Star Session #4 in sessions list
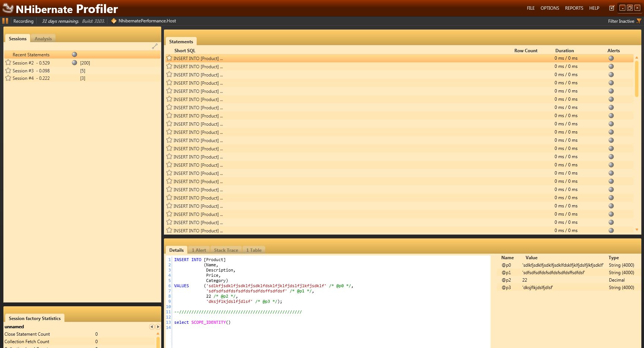The width and height of the screenshot is (644, 348). [8, 78]
